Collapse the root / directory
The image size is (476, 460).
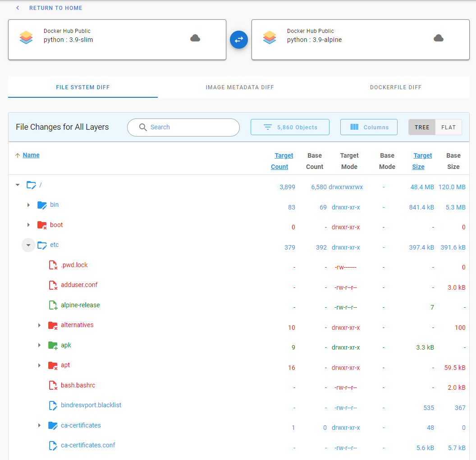pos(18,185)
